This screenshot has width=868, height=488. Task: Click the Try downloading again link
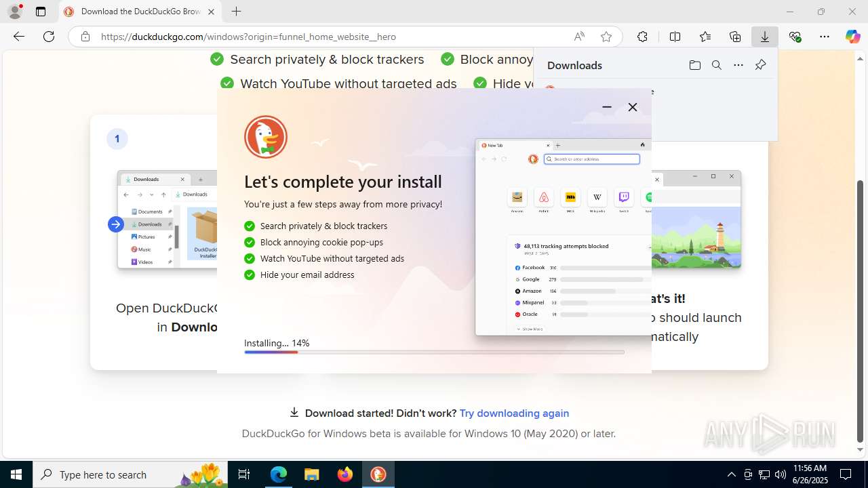click(514, 413)
